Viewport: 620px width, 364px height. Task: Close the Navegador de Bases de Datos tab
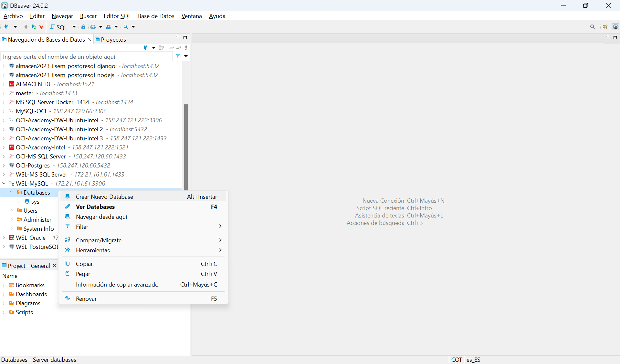click(x=89, y=39)
